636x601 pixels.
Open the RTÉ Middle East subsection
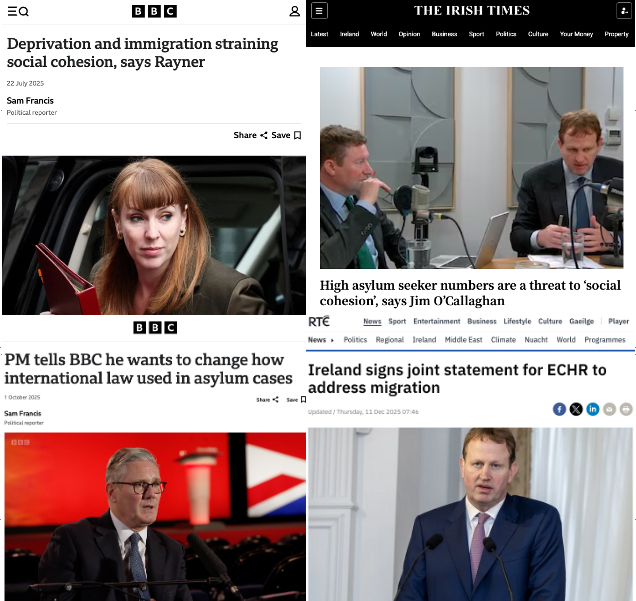click(x=463, y=340)
